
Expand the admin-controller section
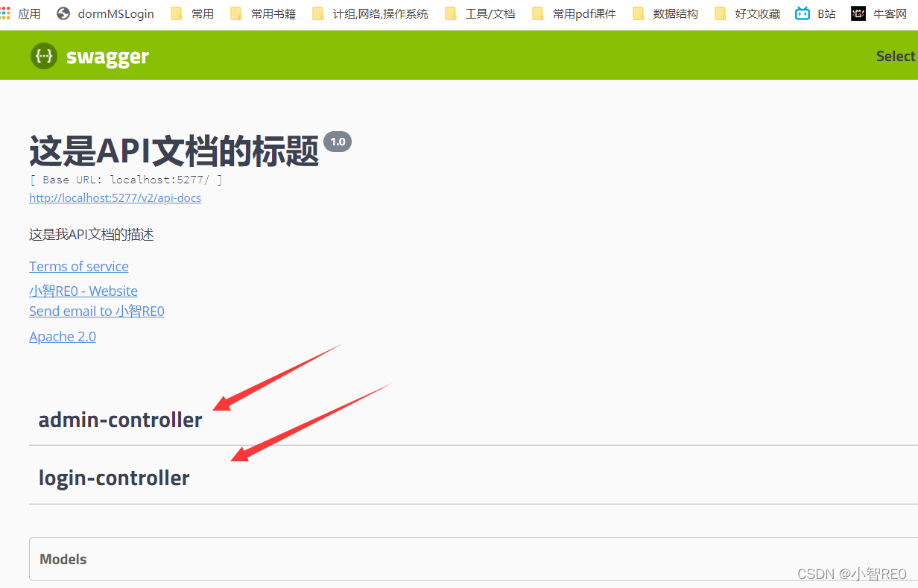[473, 420]
